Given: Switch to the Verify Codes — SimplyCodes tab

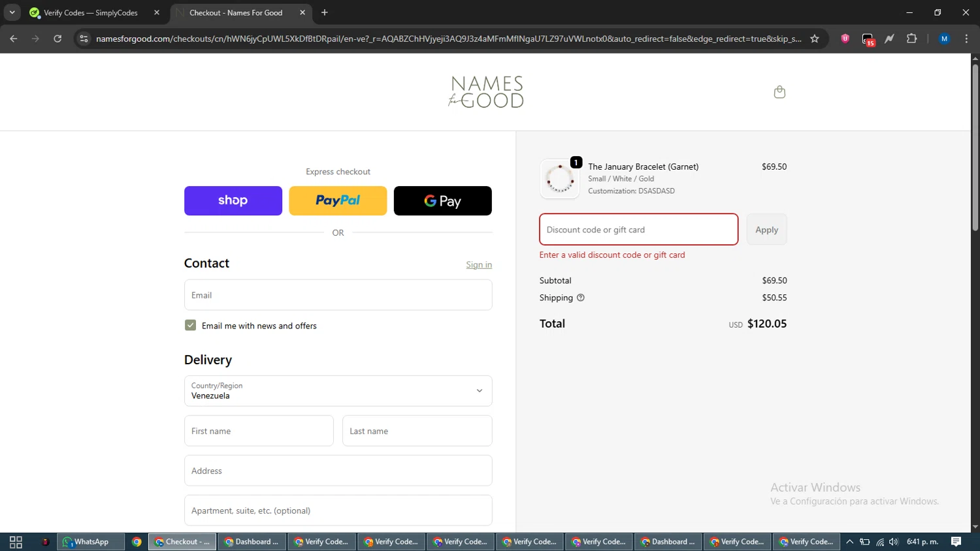Looking at the screenshot, I should pyautogui.click(x=91, y=12).
